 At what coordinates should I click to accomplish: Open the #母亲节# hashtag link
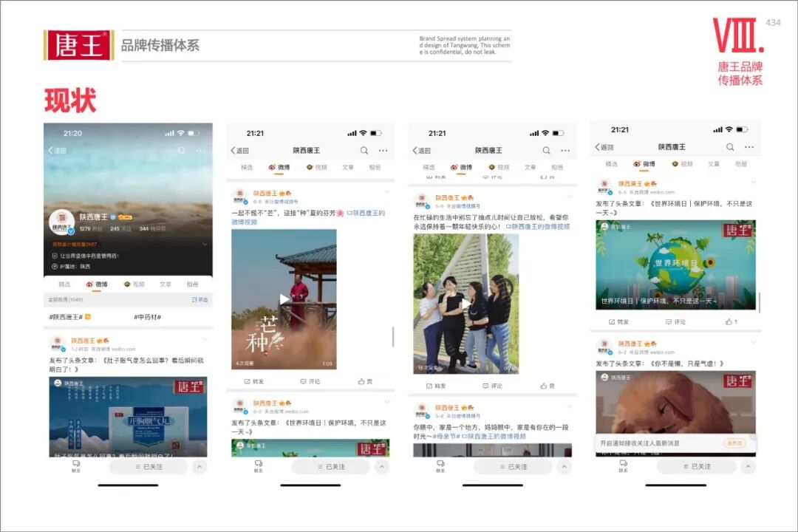446,436
